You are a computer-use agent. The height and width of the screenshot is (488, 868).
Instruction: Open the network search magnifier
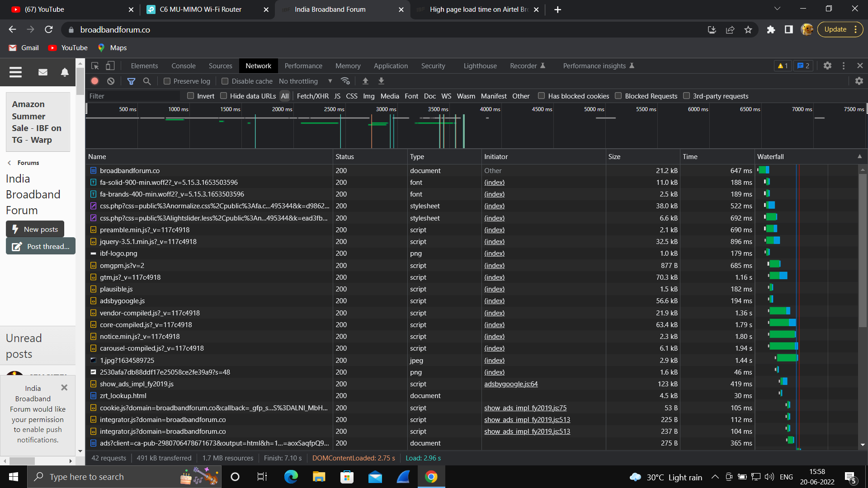click(147, 81)
